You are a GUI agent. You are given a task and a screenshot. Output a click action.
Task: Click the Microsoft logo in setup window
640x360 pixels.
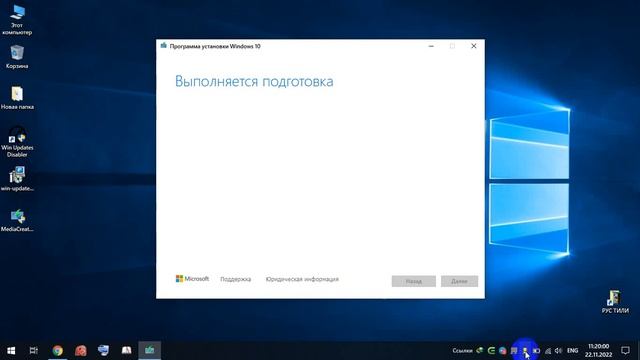(x=192, y=279)
